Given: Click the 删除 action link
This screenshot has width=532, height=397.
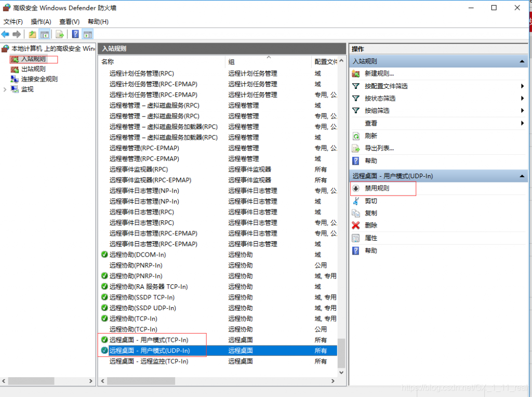Looking at the screenshot, I should pyautogui.click(x=371, y=226).
